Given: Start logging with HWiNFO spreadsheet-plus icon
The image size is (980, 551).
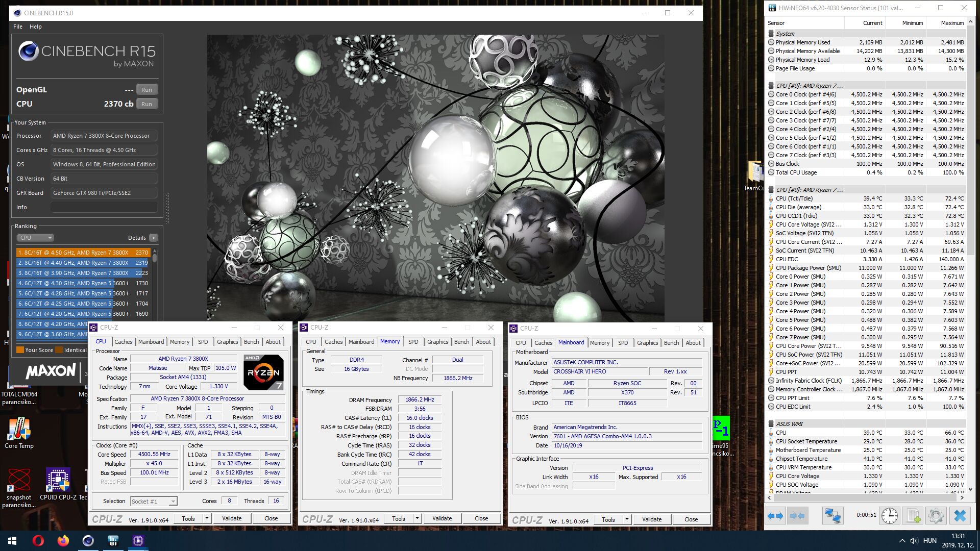Looking at the screenshot, I should tap(913, 516).
